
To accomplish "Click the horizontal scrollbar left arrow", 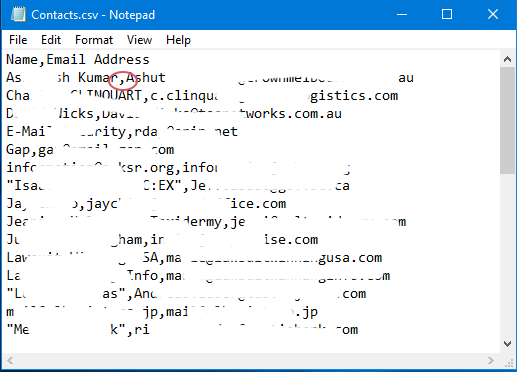I will pos(10,360).
